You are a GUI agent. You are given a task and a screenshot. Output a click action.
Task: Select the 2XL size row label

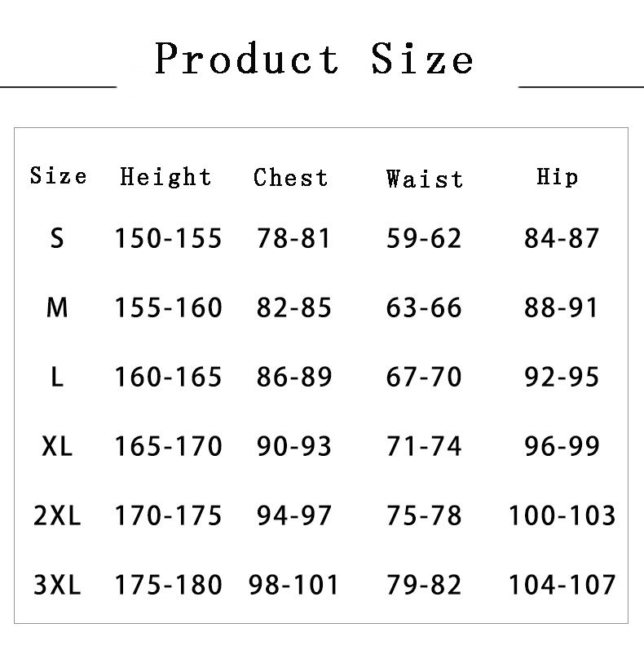pyautogui.click(x=57, y=516)
